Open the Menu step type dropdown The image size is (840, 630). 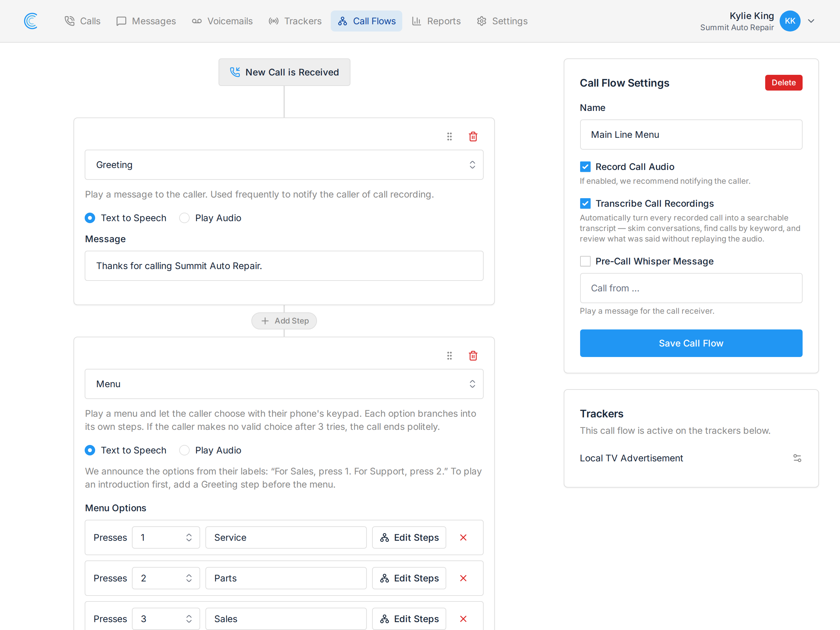point(284,384)
